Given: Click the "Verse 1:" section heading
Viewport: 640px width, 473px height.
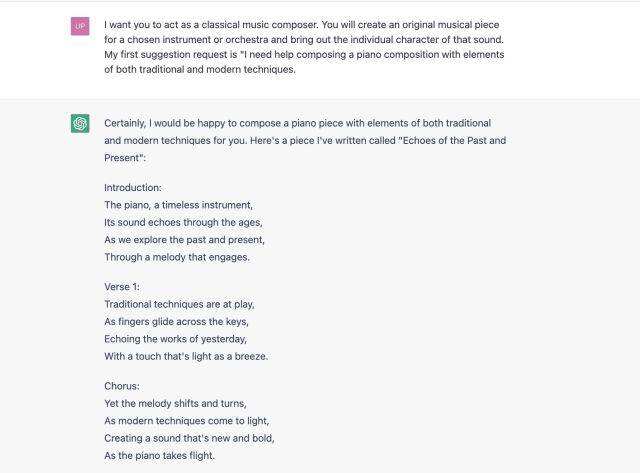Looking at the screenshot, I should coord(125,286).
